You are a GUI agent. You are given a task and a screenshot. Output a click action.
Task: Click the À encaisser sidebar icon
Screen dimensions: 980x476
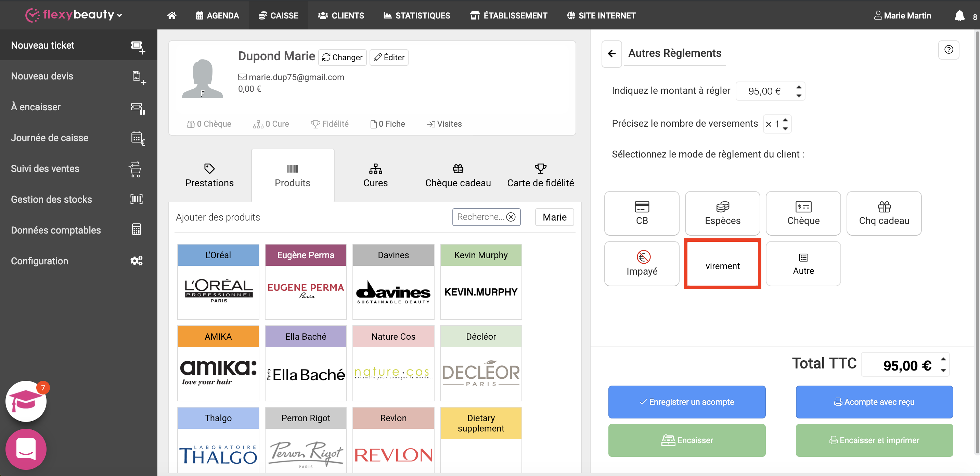click(138, 108)
